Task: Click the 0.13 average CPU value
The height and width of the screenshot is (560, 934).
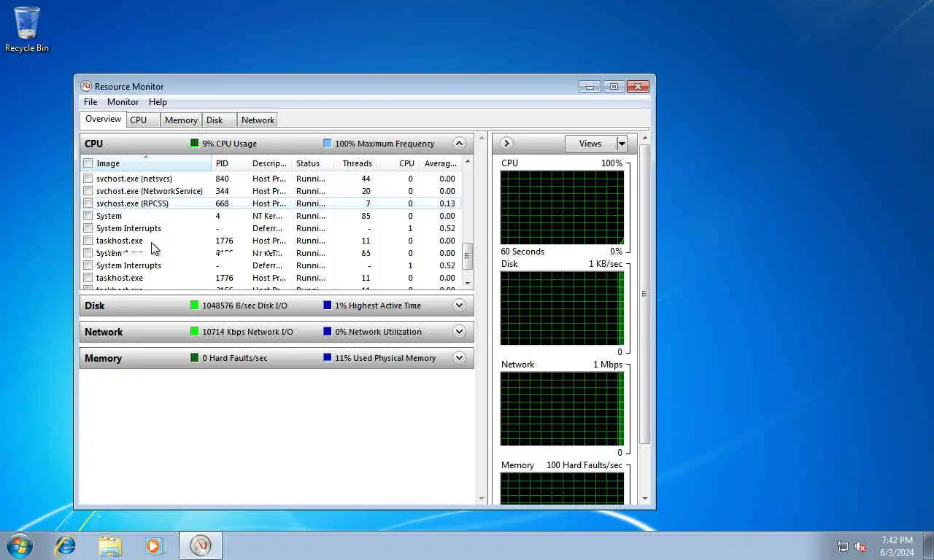Action: (x=447, y=203)
